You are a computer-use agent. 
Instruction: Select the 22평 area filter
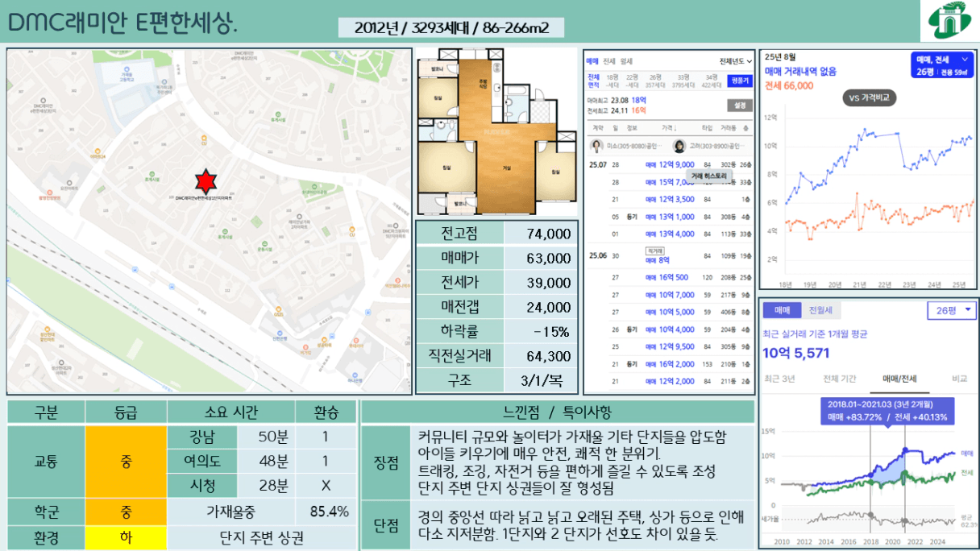[632, 81]
